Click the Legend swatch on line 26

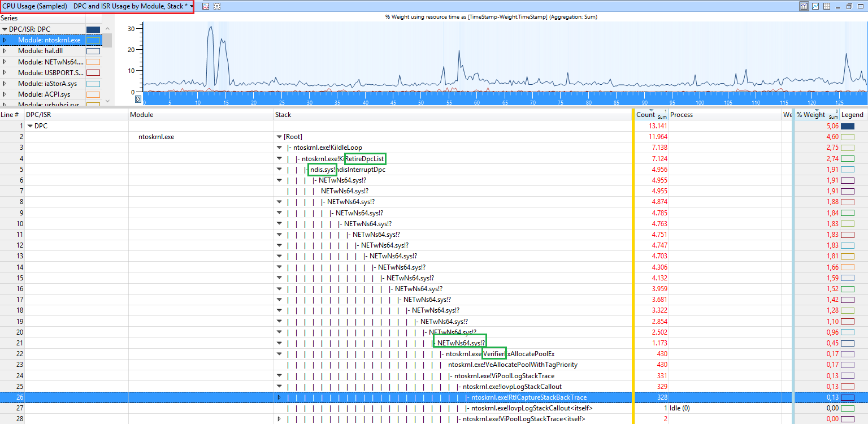(x=848, y=397)
